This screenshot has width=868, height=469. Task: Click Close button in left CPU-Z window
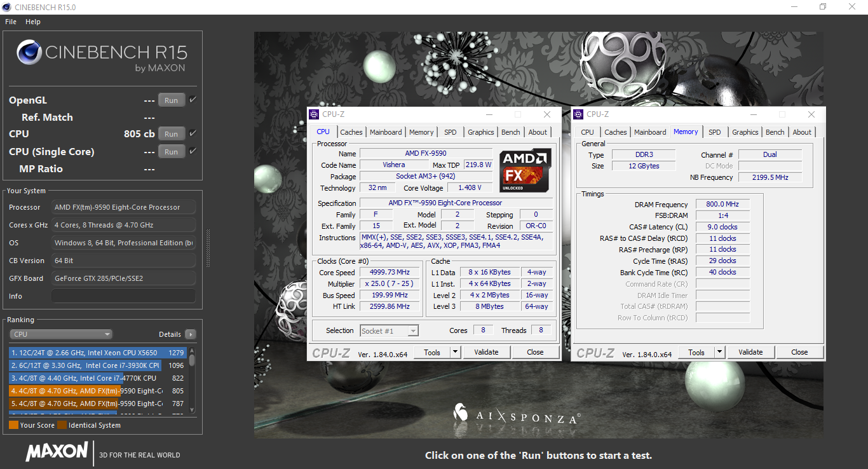pos(535,352)
